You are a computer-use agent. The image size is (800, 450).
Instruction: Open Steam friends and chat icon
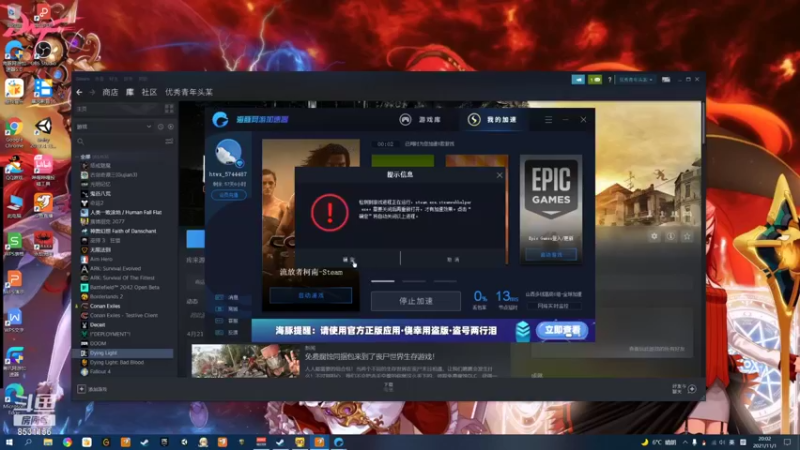pyautogui.click(x=692, y=389)
